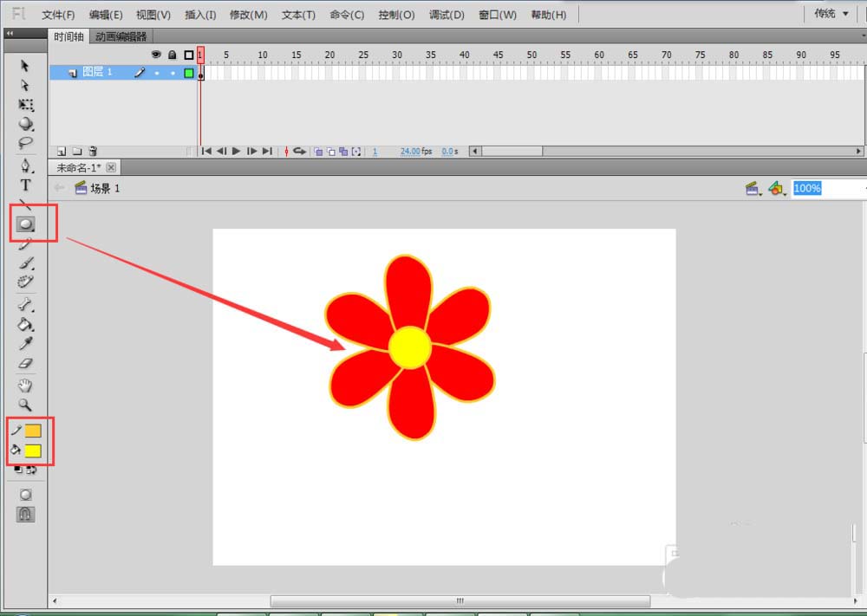Open the edit symbols dropdown
Screen dimensions: 867x616
coord(777,189)
